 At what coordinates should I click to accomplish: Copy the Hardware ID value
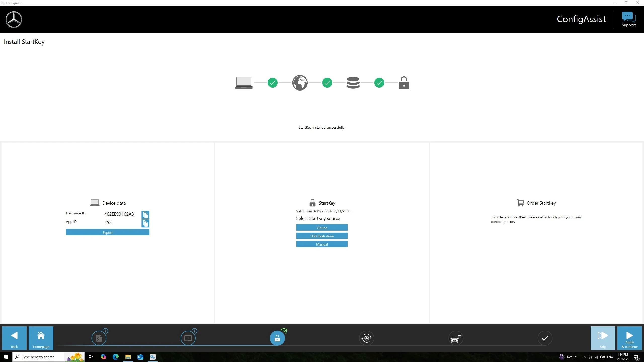145,215
